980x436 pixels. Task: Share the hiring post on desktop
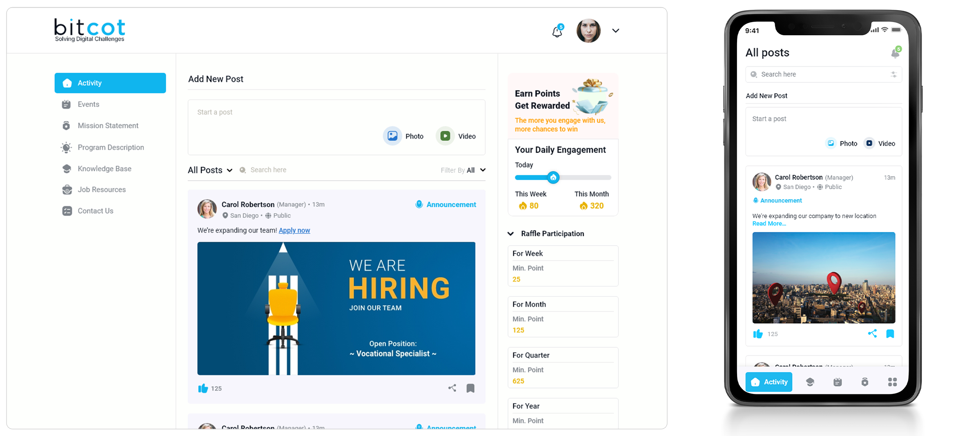(452, 388)
